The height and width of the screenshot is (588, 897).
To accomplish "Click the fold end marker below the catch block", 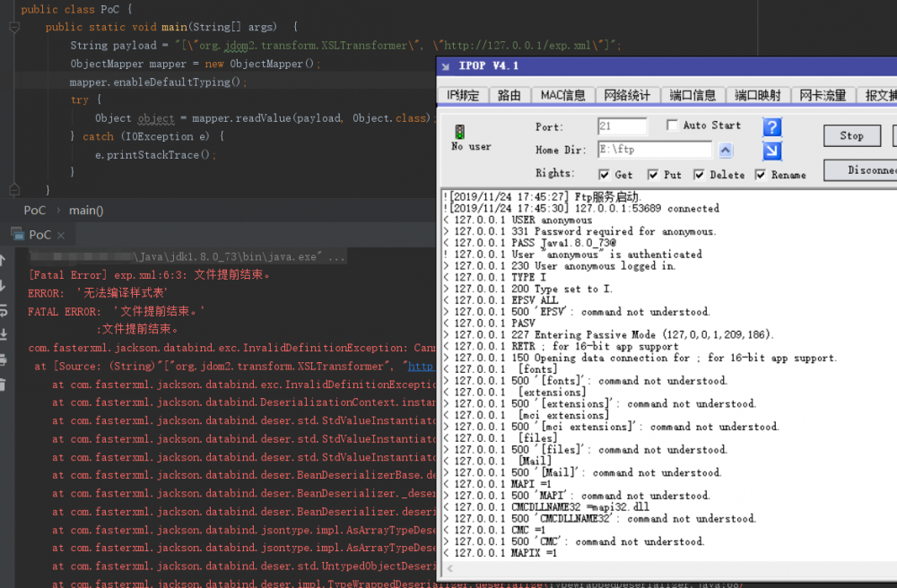I will point(15,190).
